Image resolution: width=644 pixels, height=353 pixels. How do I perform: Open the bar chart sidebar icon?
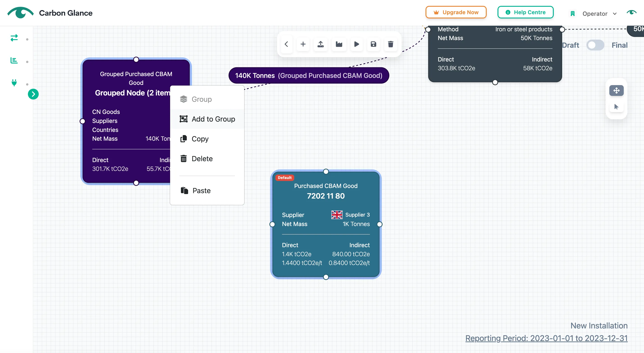(x=14, y=61)
